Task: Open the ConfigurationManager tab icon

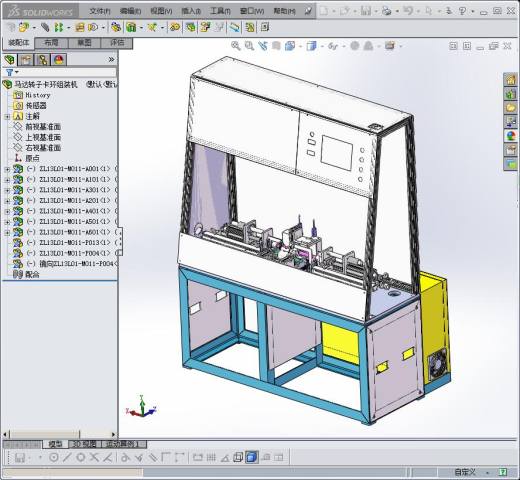Action: click(42, 60)
